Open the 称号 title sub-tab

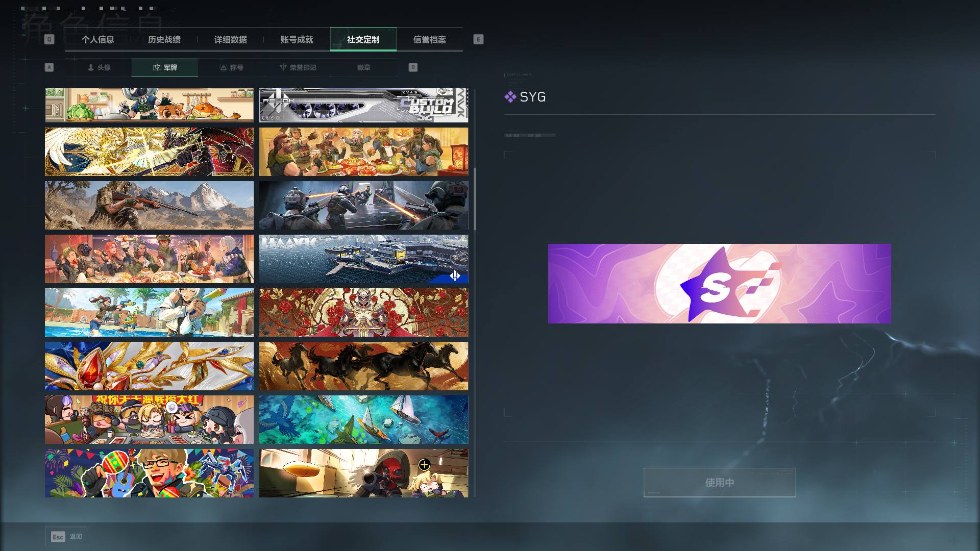point(231,67)
